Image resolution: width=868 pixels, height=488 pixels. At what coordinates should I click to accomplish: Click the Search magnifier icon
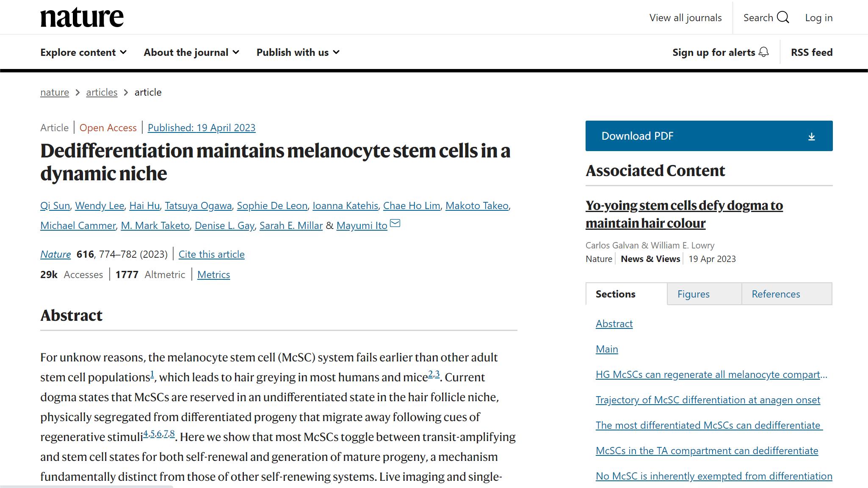tap(783, 17)
